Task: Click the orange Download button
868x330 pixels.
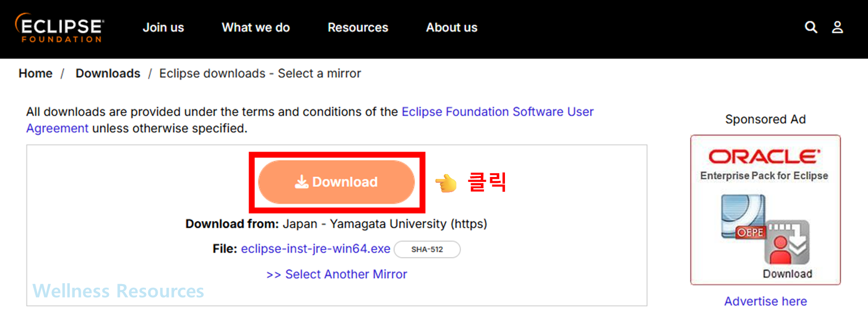Action: click(x=337, y=182)
